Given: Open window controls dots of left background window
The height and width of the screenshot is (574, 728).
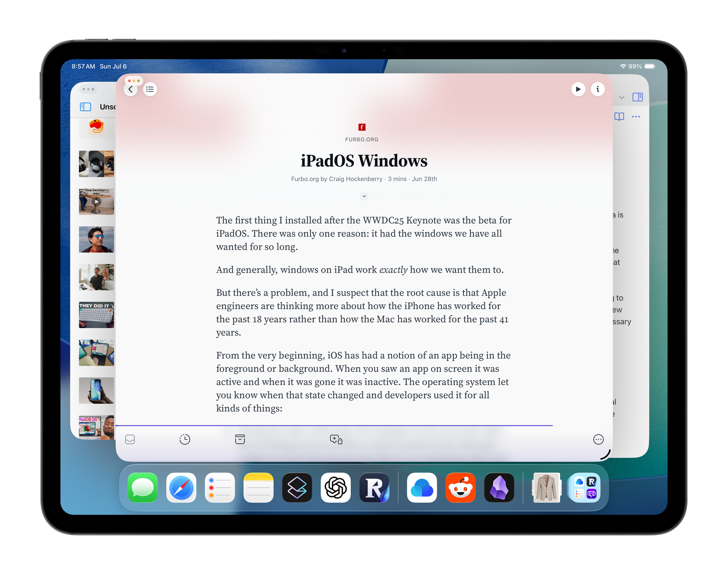Looking at the screenshot, I should 88,89.
